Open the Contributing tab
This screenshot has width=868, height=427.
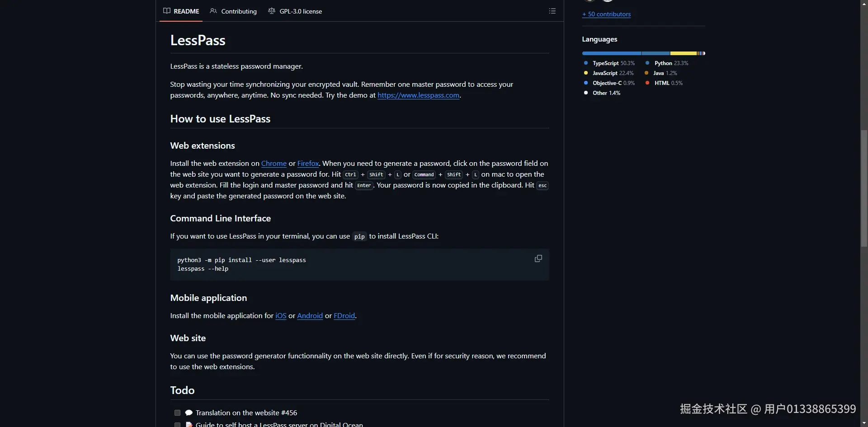click(233, 11)
